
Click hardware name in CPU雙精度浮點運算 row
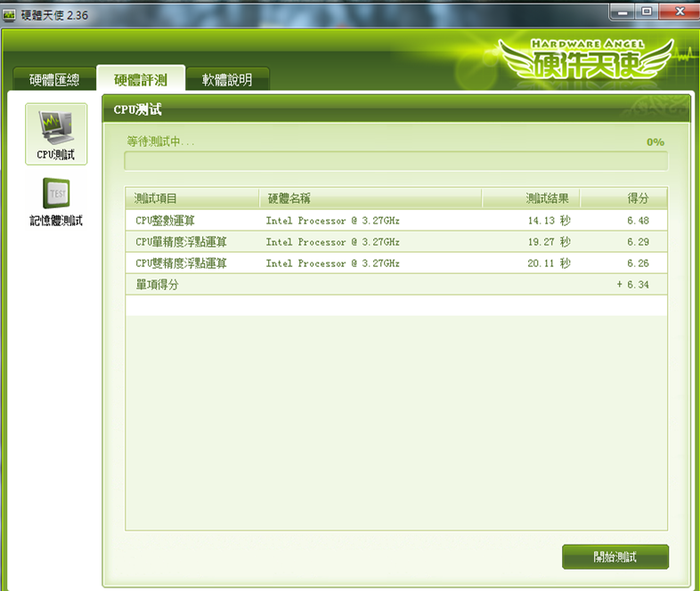click(x=332, y=263)
